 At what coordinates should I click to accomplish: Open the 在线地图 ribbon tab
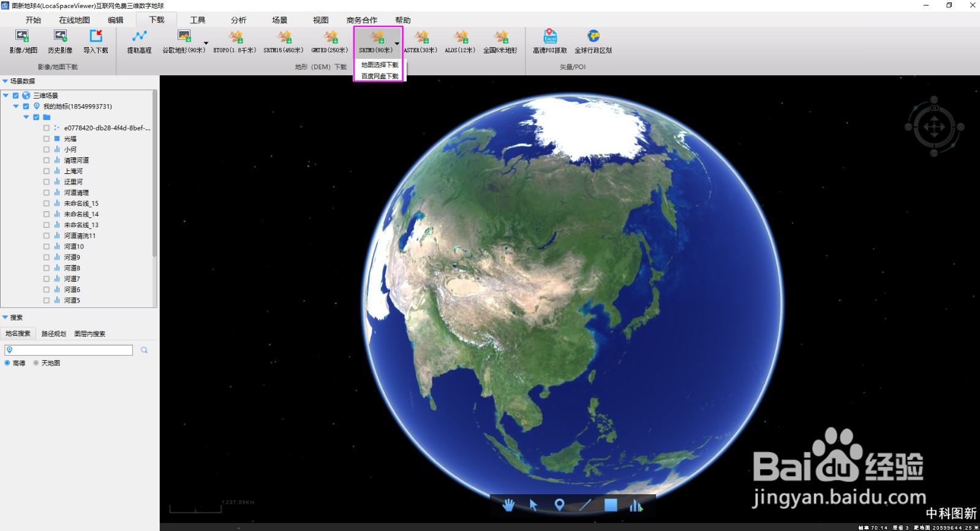[74, 20]
